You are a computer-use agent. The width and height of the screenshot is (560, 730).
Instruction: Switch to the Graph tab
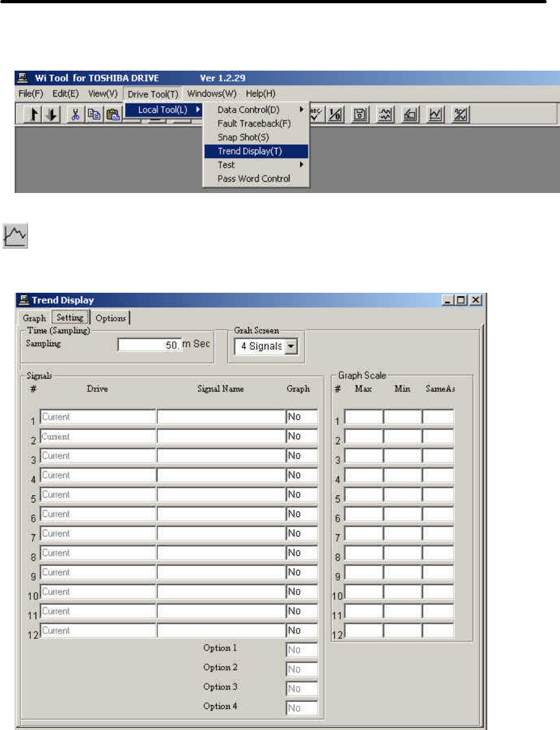tap(34, 318)
